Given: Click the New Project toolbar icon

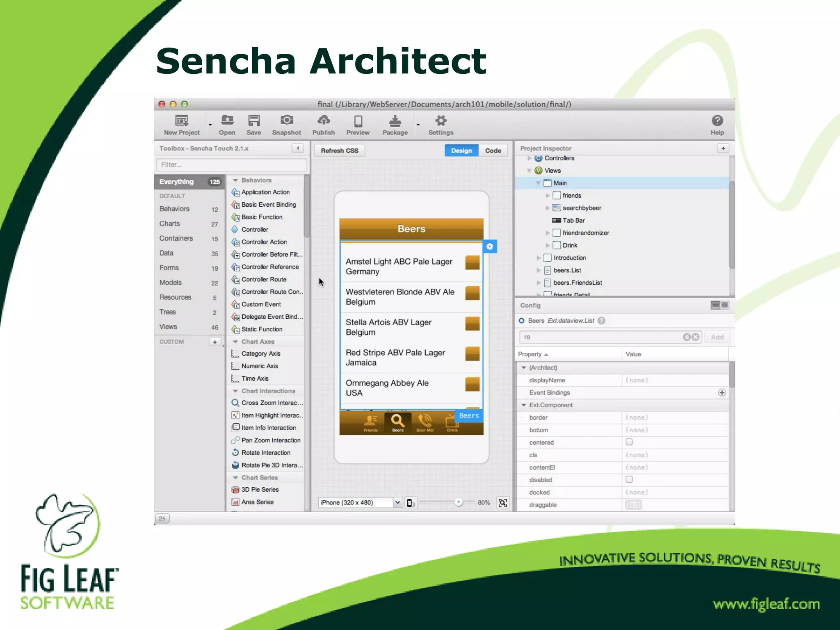Looking at the screenshot, I should coord(182,121).
